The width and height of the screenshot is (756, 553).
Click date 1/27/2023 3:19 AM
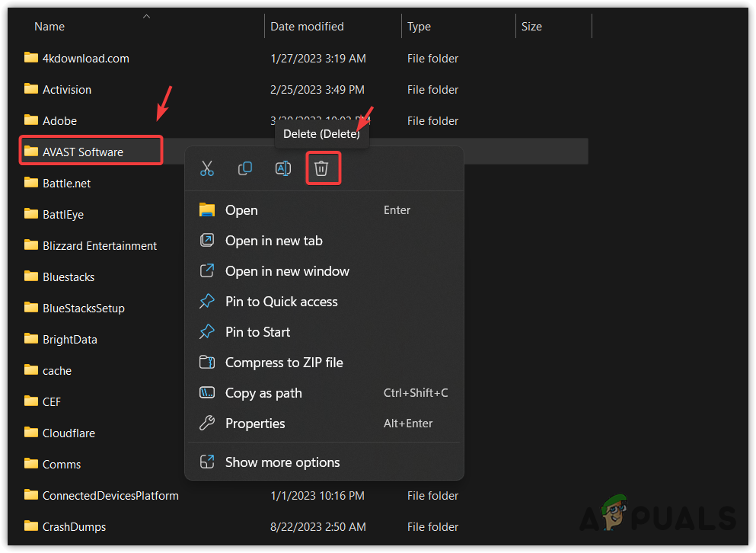click(x=318, y=59)
